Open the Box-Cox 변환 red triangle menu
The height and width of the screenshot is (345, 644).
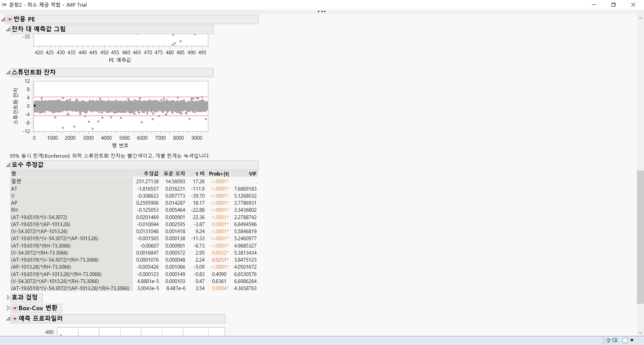click(15, 308)
